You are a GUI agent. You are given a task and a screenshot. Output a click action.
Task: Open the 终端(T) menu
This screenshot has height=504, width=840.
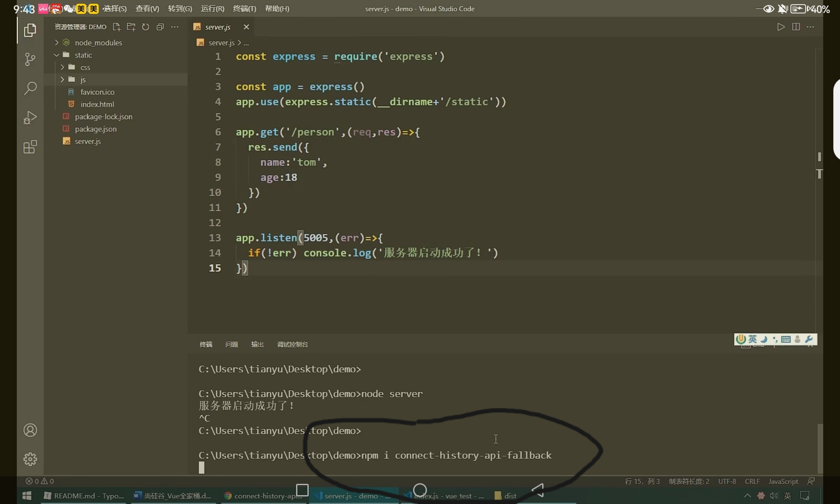244,8
